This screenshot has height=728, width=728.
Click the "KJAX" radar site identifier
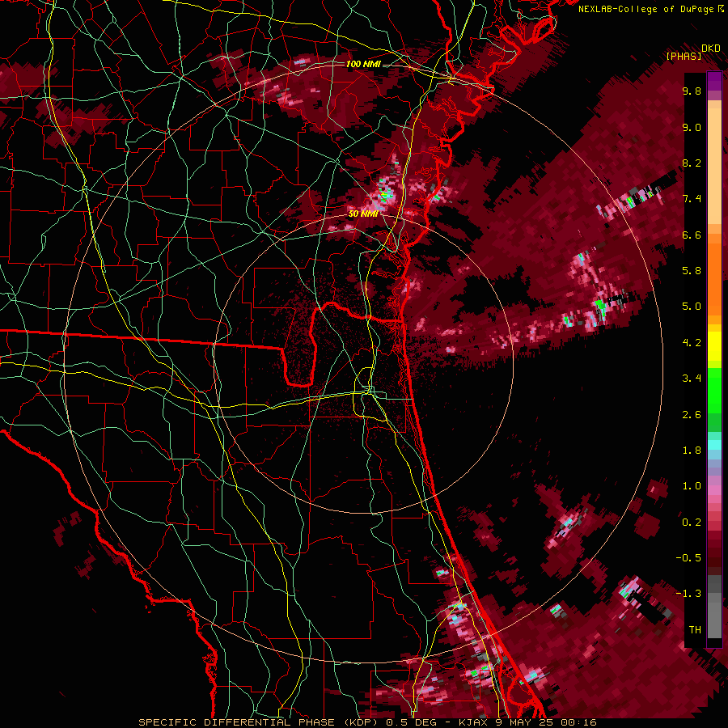(472, 722)
